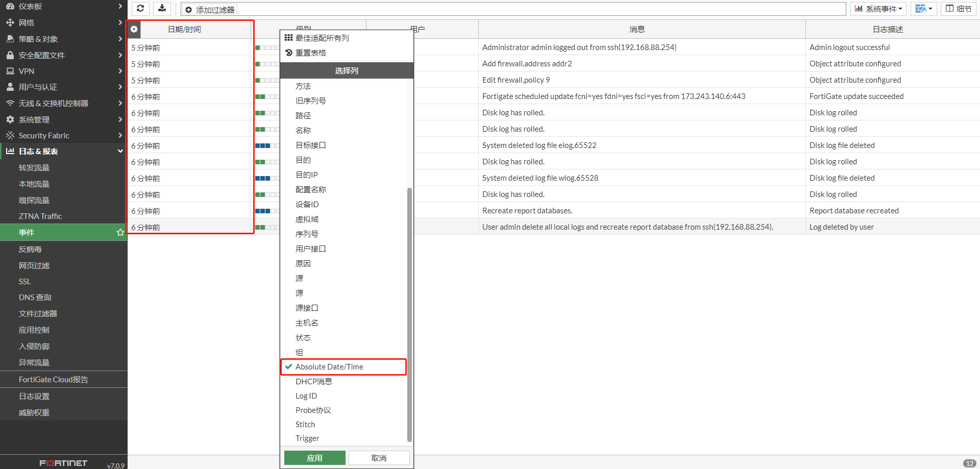Click the 重置表格 reset icon
This screenshot has width=980, height=469.
click(289, 53)
